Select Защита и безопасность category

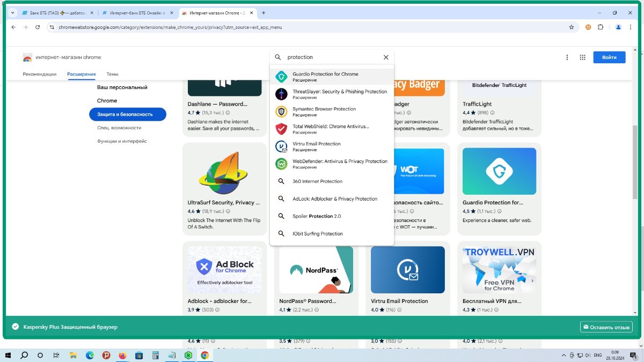(128, 114)
